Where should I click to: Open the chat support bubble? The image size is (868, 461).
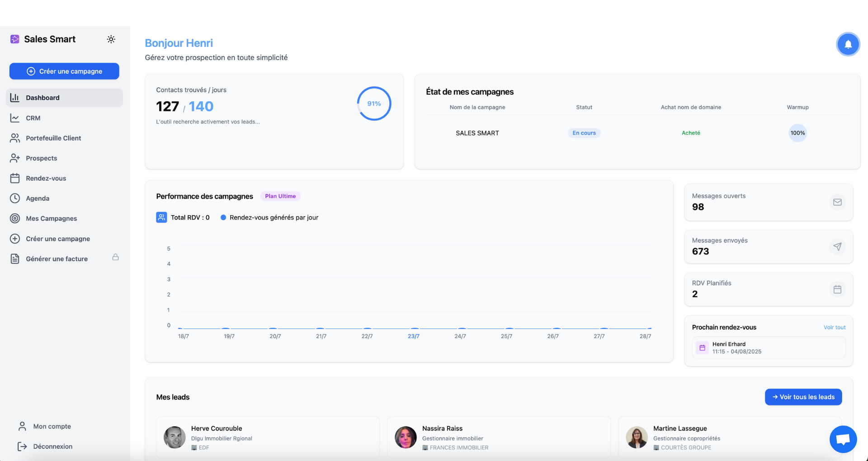(843, 439)
